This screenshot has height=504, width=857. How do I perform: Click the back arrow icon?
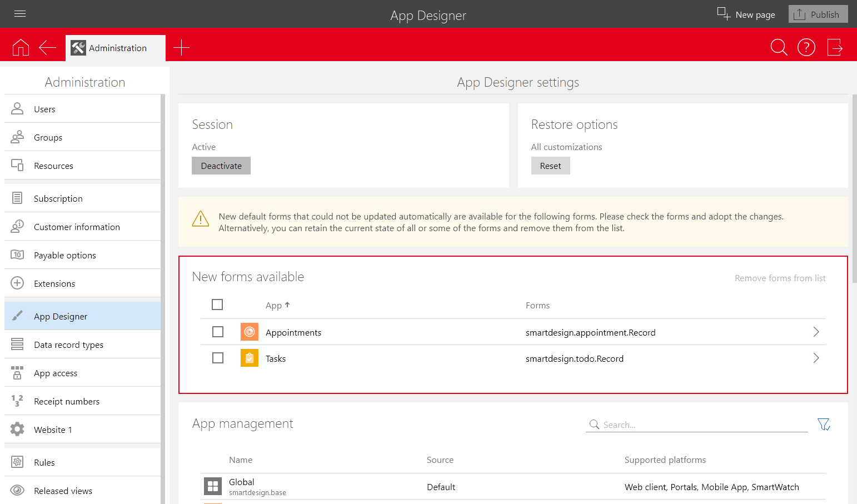point(48,48)
